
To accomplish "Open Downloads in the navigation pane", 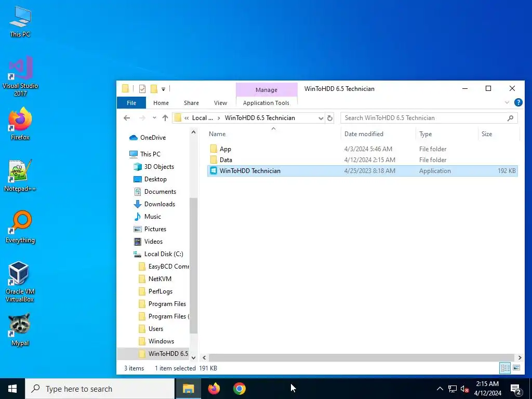I will (x=159, y=204).
